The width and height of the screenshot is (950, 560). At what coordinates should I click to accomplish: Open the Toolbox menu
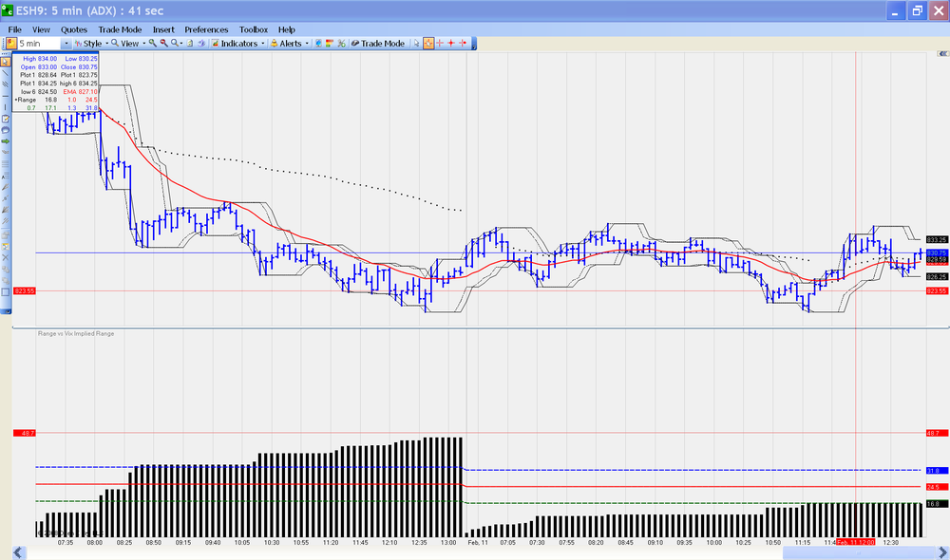click(x=254, y=29)
